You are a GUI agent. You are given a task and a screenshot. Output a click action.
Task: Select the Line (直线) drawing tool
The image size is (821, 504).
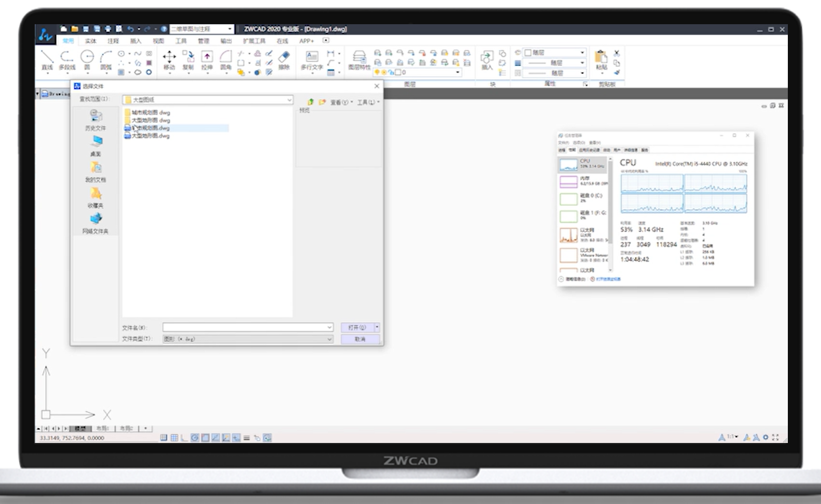tap(47, 58)
